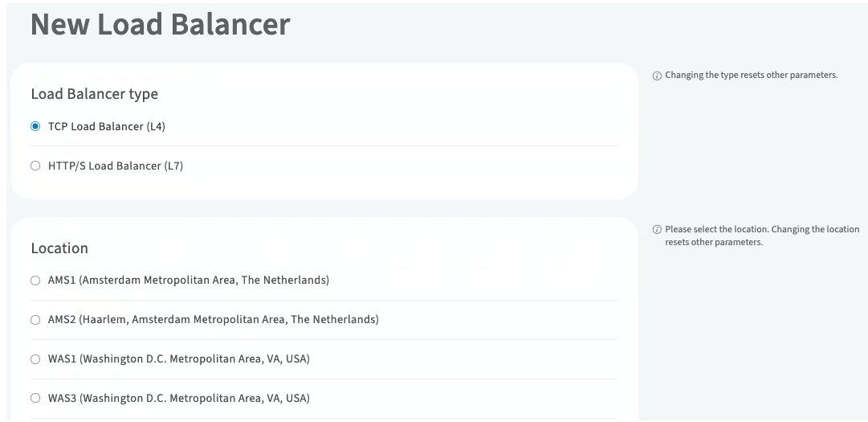Viewport: 868px width, 422px height.
Task: Click the 'New Load Balancer' page title
Action: (x=160, y=24)
